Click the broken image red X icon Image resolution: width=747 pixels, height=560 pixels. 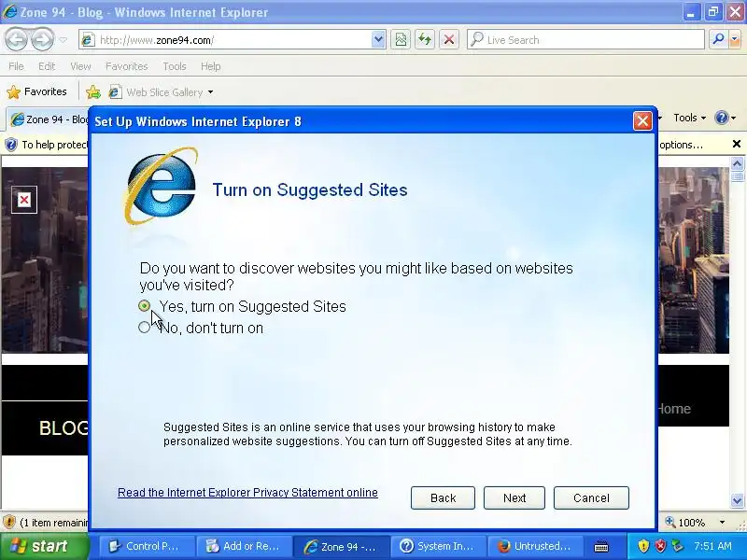tap(24, 200)
